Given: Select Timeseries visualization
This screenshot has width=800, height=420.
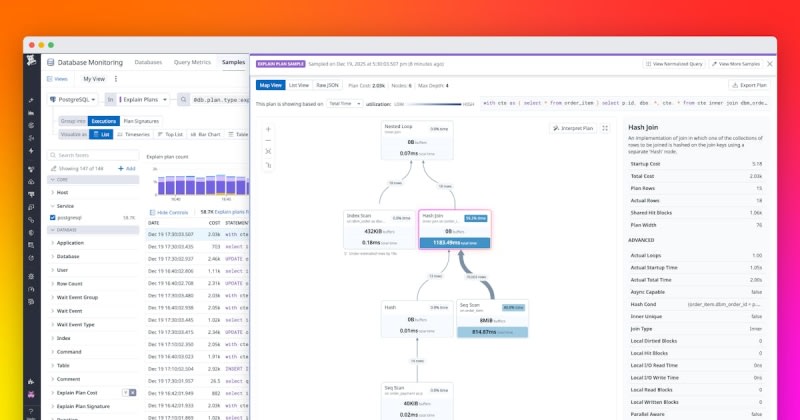Looking at the screenshot, I should coord(136,133).
